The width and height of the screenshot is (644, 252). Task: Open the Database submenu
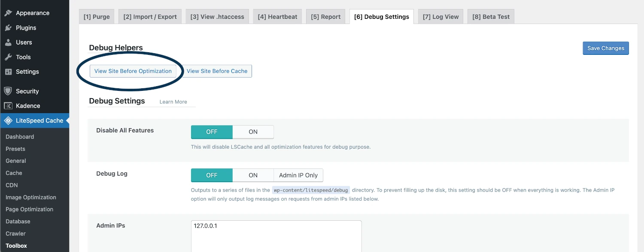[x=18, y=222]
